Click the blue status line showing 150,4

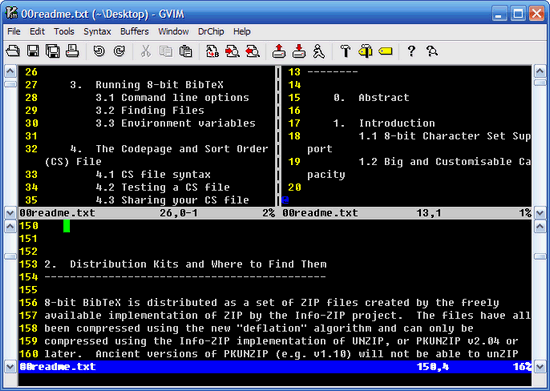pos(275,367)
